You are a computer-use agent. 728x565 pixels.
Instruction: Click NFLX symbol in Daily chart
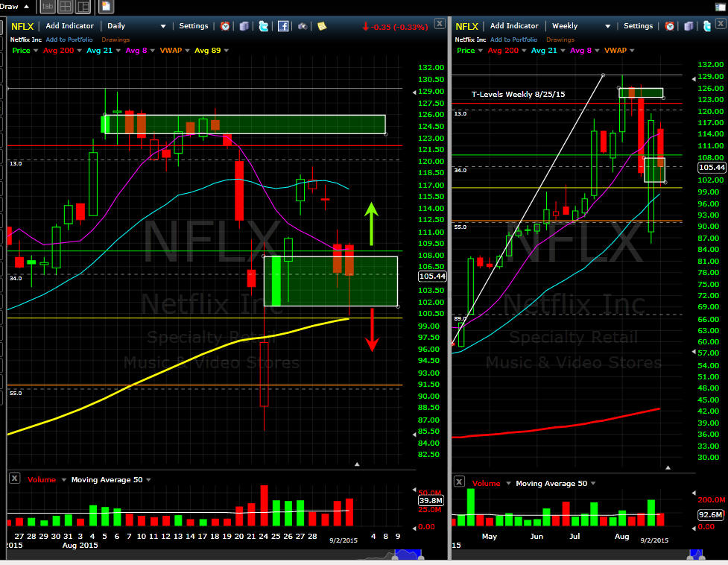pyautogui.click(x=22, y=27)
